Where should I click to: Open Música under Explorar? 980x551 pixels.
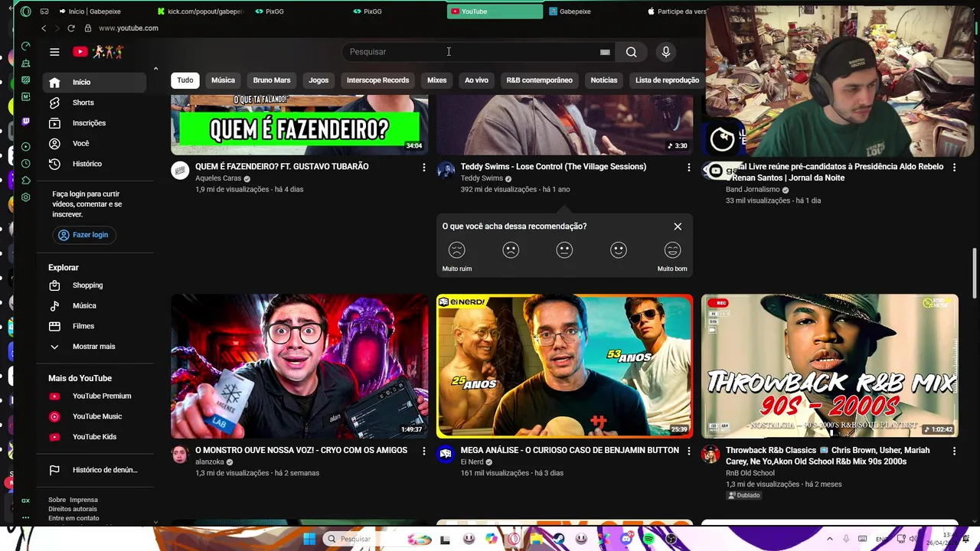(x=94, y=306)
